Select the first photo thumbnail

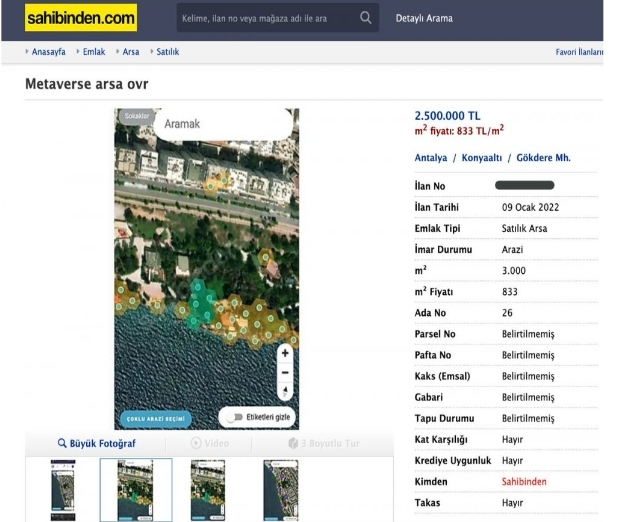pos(63,490)
